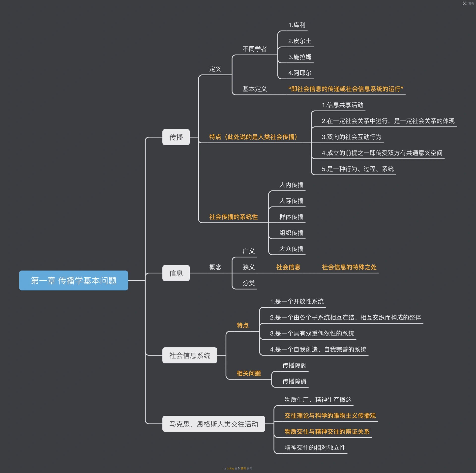Click the 1.库利 item

pos(297,25)
